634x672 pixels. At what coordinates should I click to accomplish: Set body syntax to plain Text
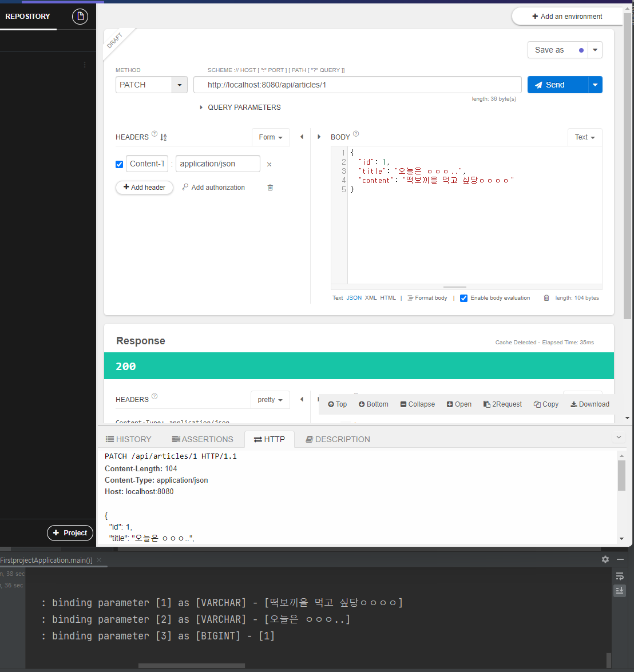[x=338, y=298]
